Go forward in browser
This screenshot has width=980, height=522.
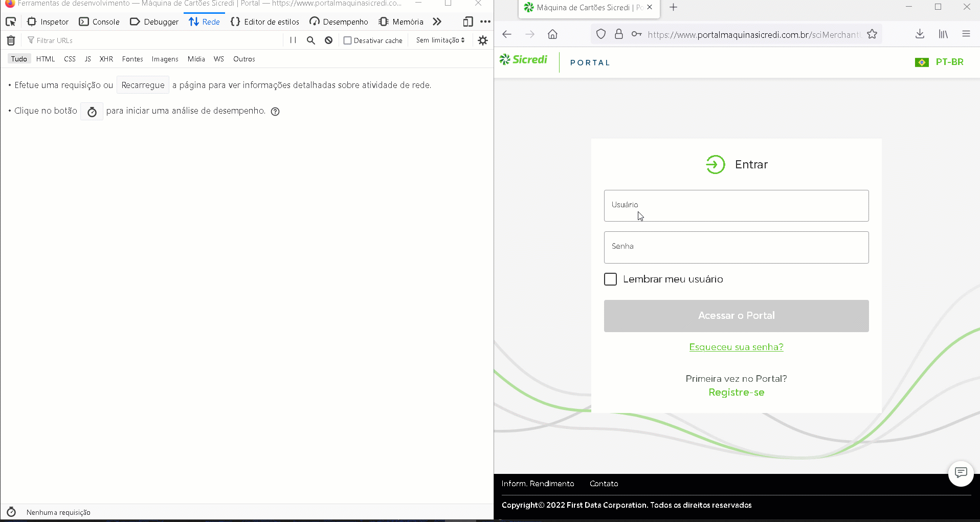tap(530, 34)
